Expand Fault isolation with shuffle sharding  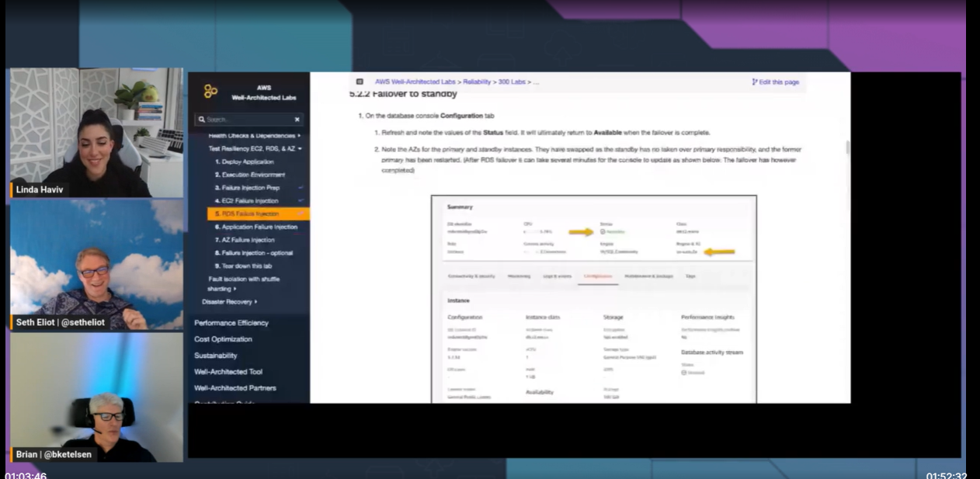point(235,289)
